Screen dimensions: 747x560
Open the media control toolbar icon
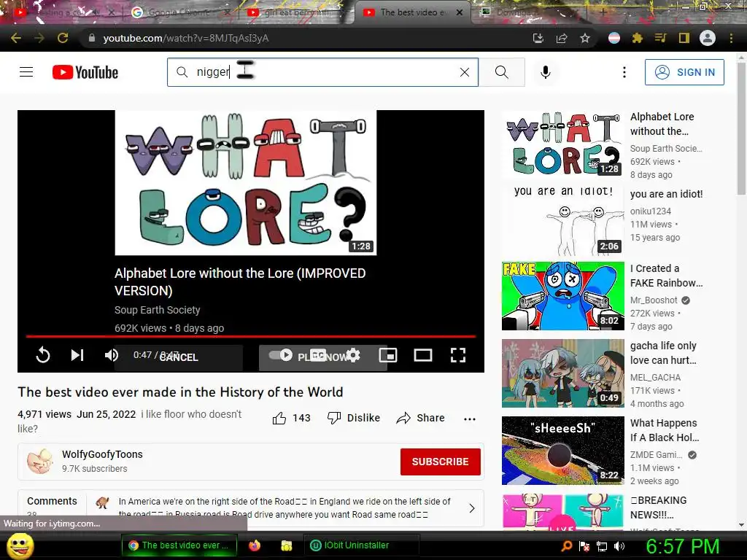coord(660,38)
